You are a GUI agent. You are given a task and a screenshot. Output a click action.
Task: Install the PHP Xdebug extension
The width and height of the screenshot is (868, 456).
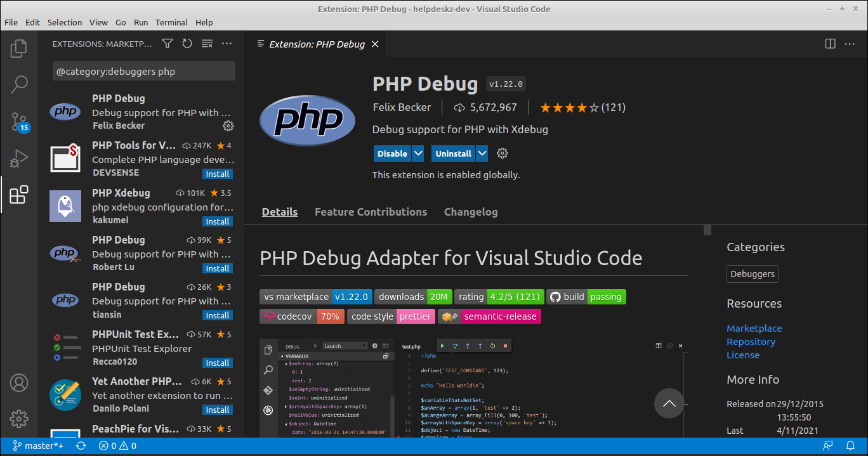coord(217,221)
